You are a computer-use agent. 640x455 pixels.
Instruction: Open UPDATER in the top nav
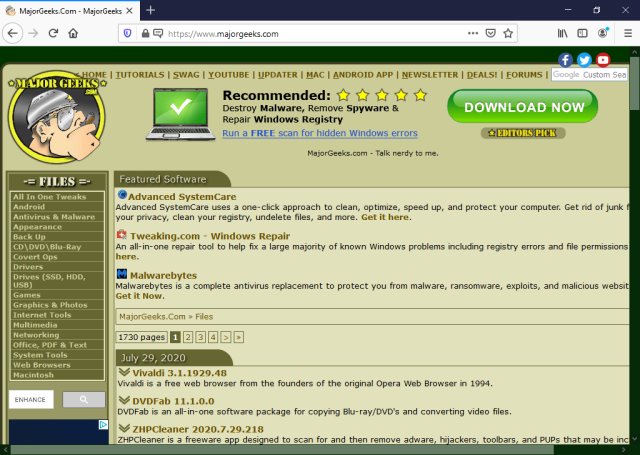point(278,75)
